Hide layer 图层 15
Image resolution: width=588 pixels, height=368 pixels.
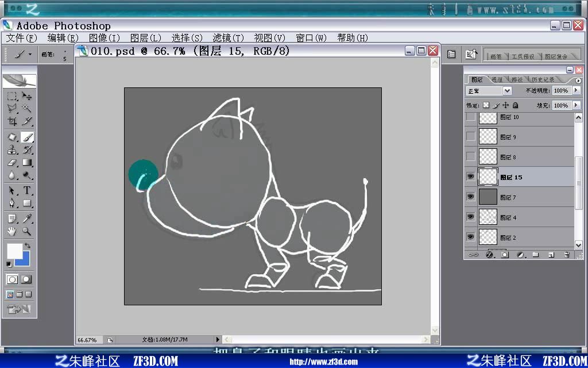(471, 177)
